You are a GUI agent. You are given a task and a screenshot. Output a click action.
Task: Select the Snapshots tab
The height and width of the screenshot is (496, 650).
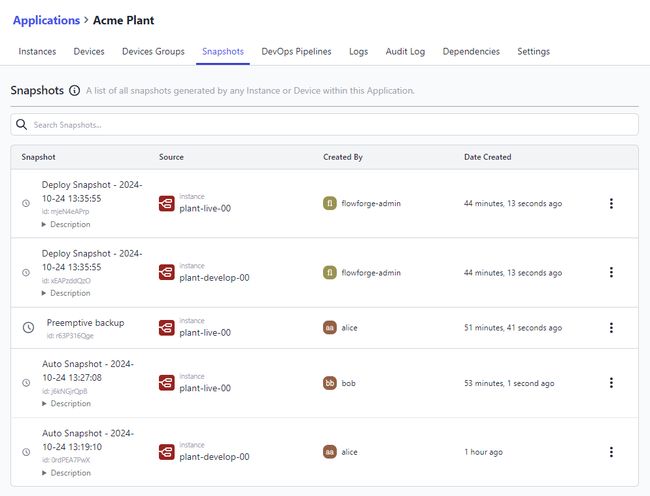tap(223, 51)
